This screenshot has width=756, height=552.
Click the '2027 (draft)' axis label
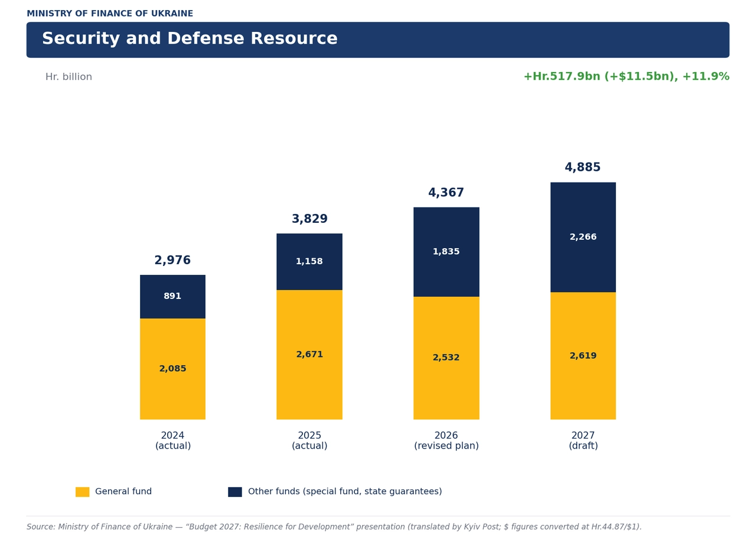tap(584, 441)
